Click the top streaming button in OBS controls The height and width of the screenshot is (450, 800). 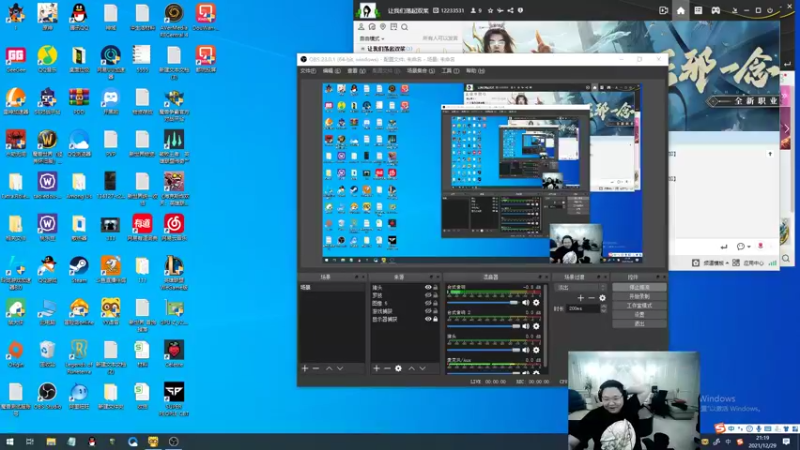[639, 287]
